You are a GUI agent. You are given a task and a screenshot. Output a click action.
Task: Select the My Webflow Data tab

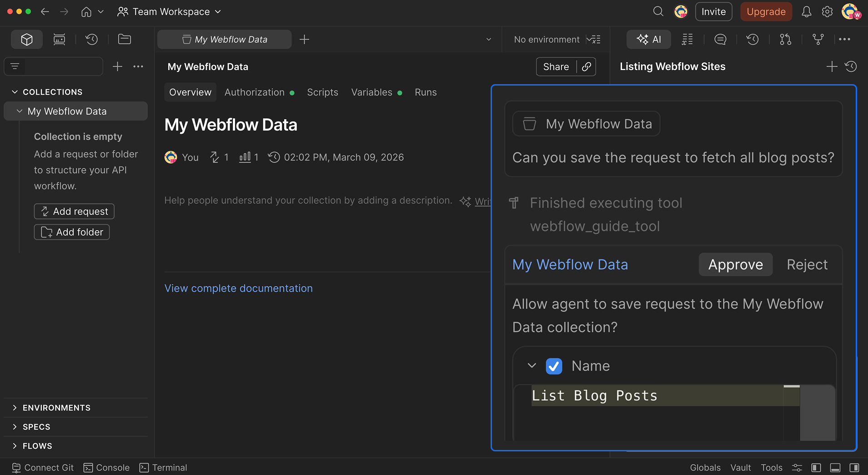point(225,40)
